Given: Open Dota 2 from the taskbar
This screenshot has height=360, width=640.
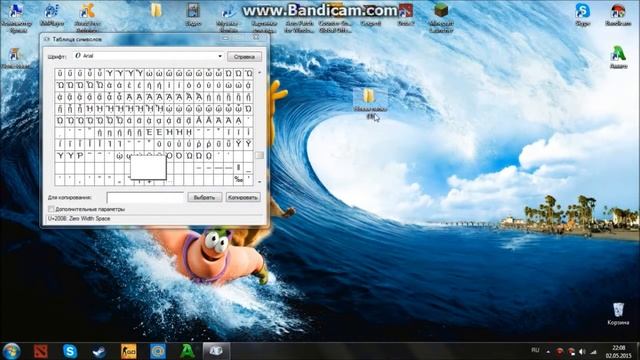Looking at the screenshot, I should pyautogui.click(x=41, y=351).
